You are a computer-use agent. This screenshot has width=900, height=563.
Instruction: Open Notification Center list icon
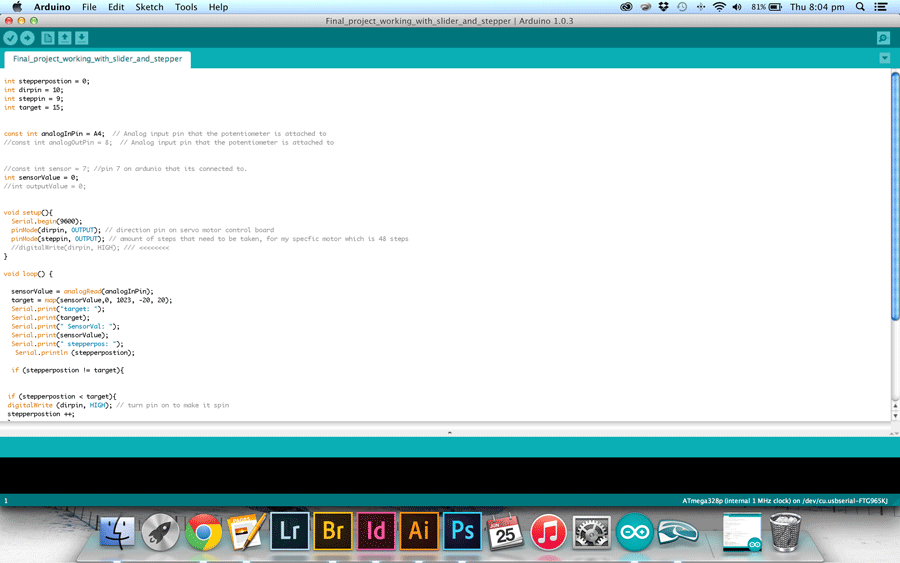click(x=880, y=7)
